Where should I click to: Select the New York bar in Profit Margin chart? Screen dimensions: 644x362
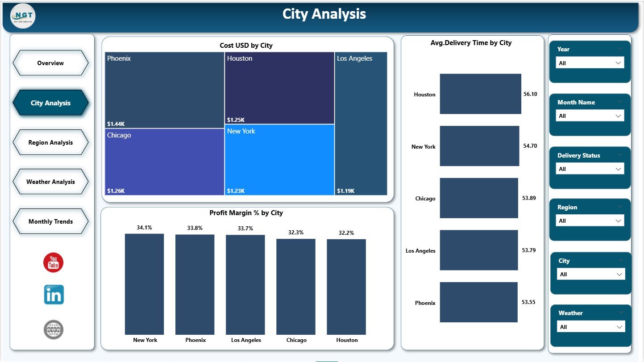pos(144,284)
